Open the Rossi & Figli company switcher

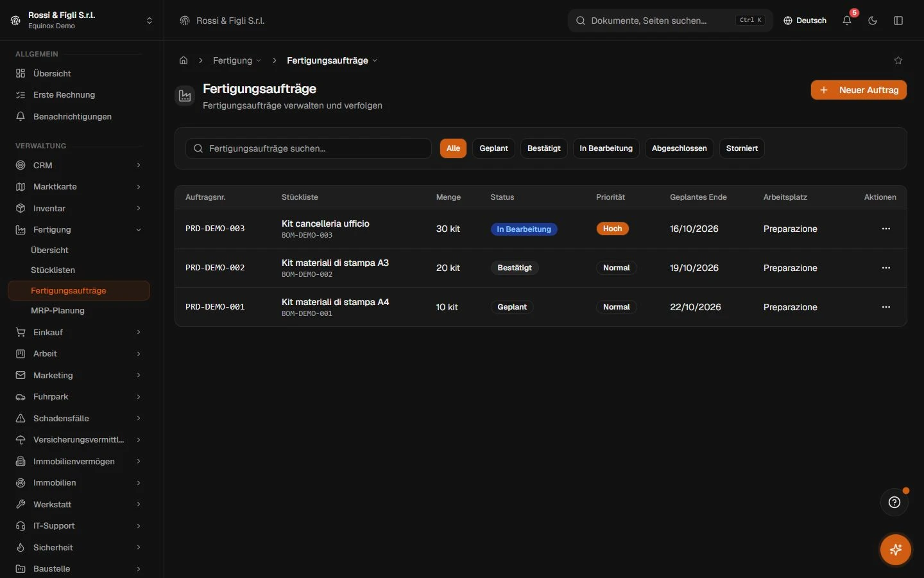82,21
